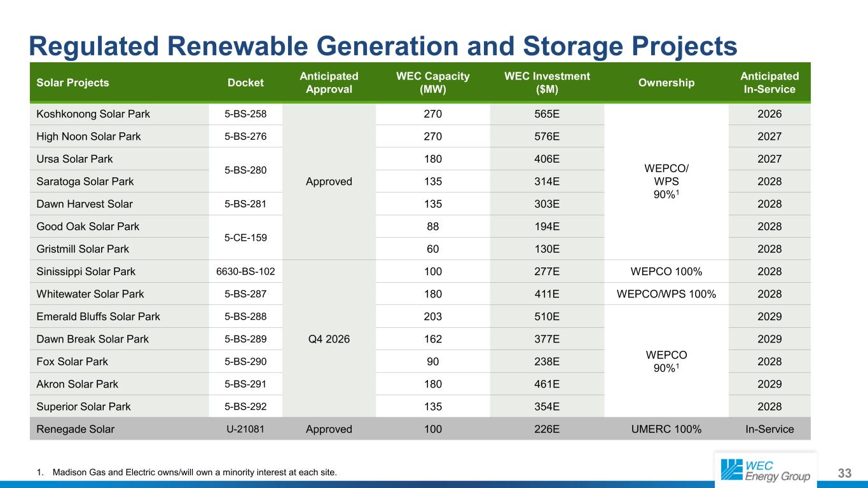868x488 pixels.
Task: Click the WEC Investment ($M) column header
Action: (x=547, y=83)
